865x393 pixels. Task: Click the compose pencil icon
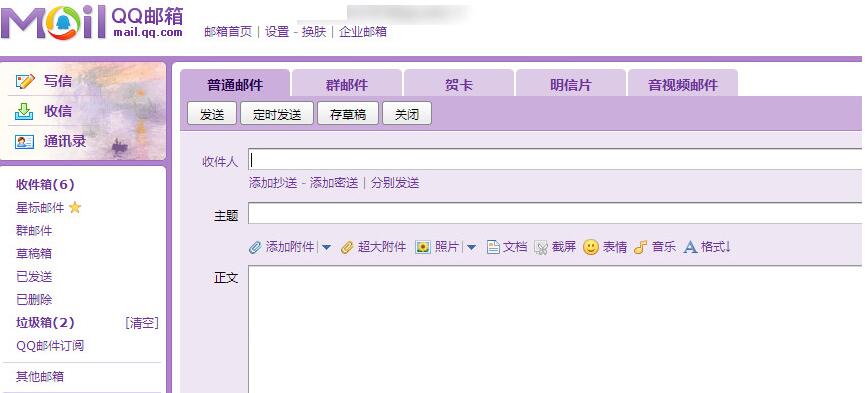(25, 82)
